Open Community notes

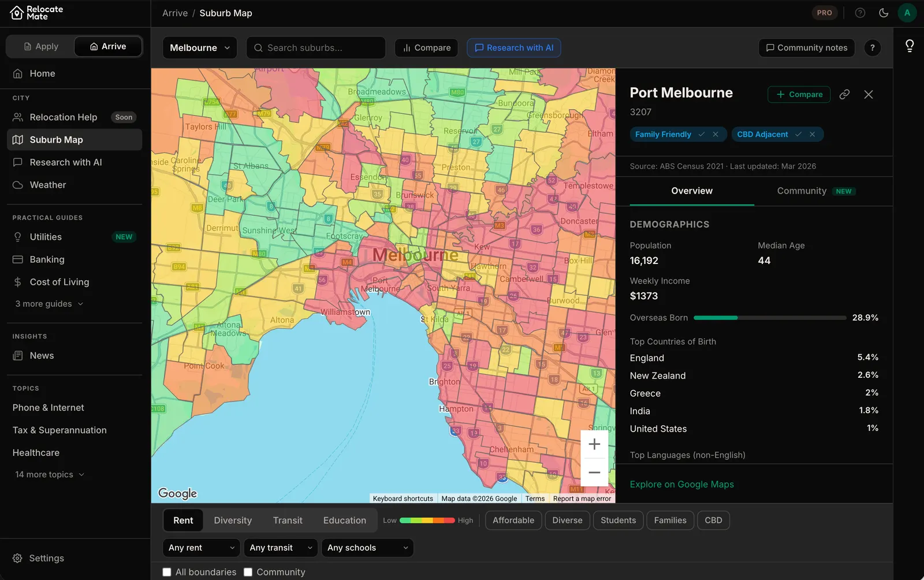807,48
